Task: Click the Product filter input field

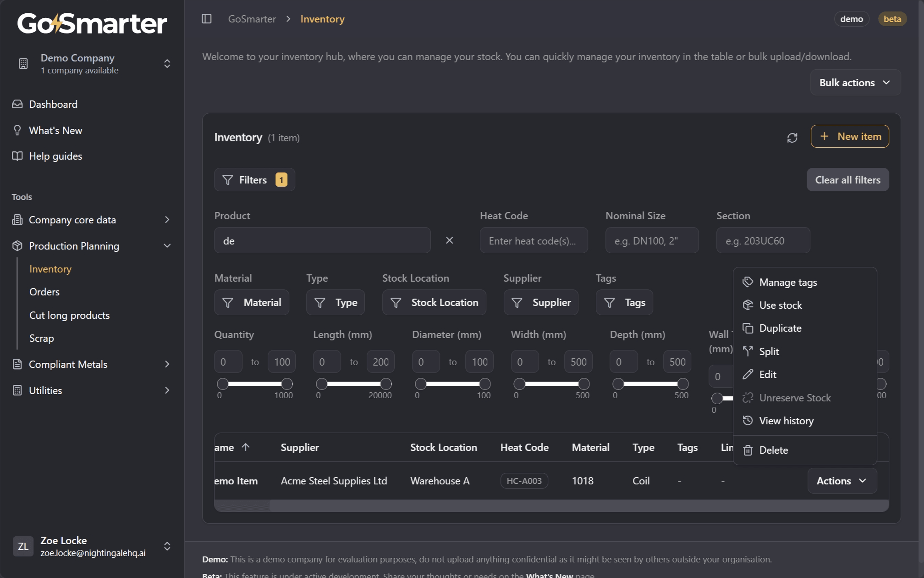Action: point(322,240)
